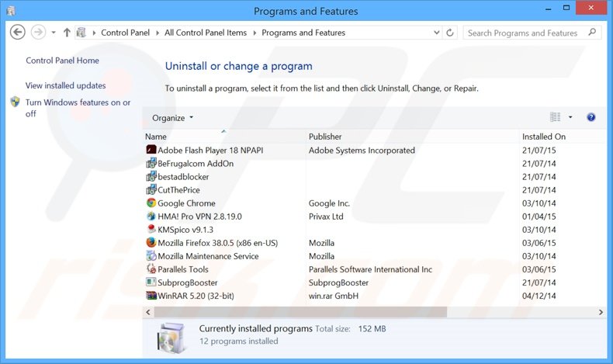Open the address bar history dropdown
Screen dimensions: 613x364
coord(437,33)
